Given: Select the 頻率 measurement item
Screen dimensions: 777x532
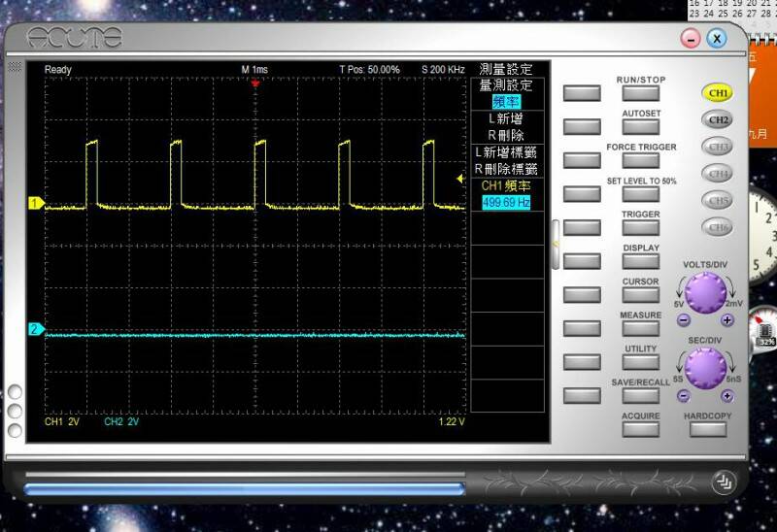Looking at the screenshot, I should tap(506, 101).
